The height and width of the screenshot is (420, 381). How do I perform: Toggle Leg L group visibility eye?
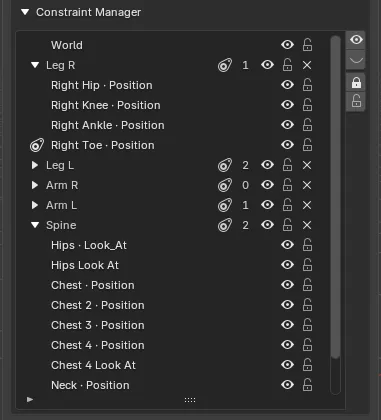pyautogui.click(x=267, y=165)
